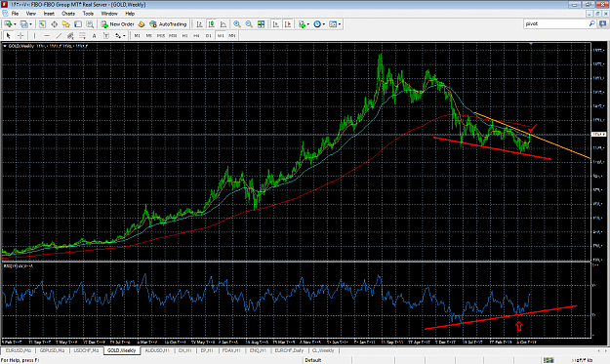The height and width of the screenshot is (364, 610).
Task: Switch to the AUDUSD,H1 chart tab
Action: (157, 350)
